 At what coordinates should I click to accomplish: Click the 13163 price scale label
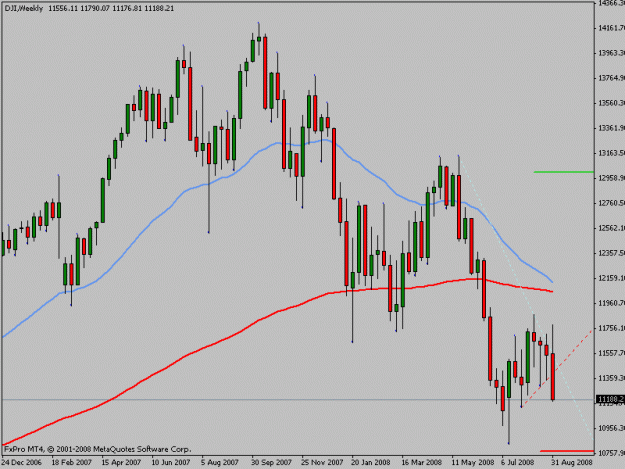(611, 153)
